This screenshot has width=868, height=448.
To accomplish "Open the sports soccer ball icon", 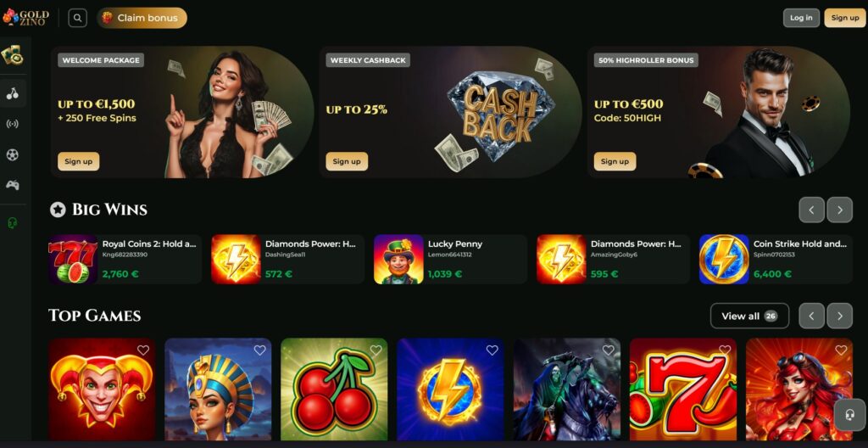I will (x=12, y=154).
